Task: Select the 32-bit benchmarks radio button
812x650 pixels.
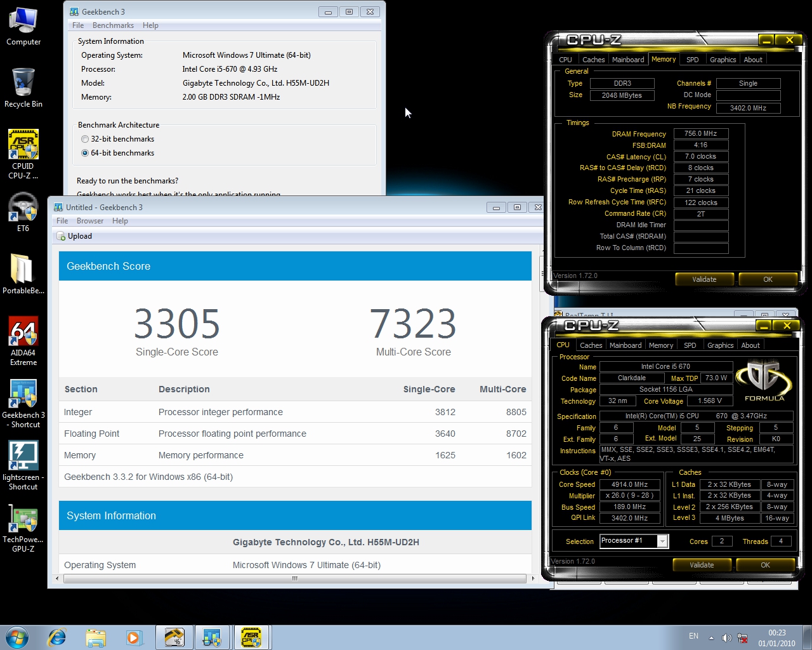Action: [85, 139]
